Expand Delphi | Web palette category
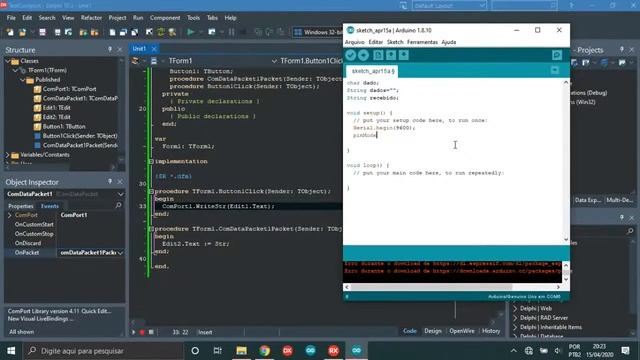640x360 pixels. tap(515, 309)
